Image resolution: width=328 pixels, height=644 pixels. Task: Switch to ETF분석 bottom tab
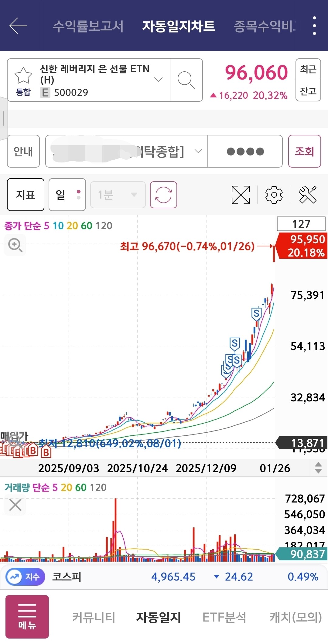(x=224, y=617)
